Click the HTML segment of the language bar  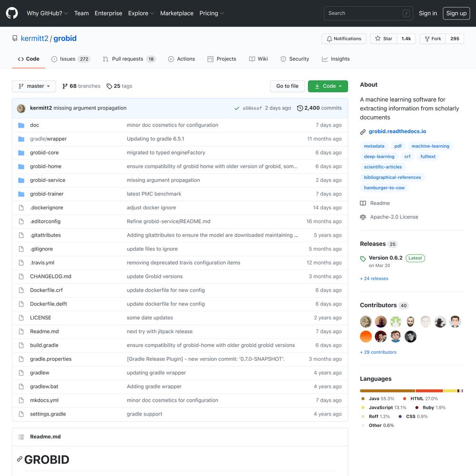(429, 391)
